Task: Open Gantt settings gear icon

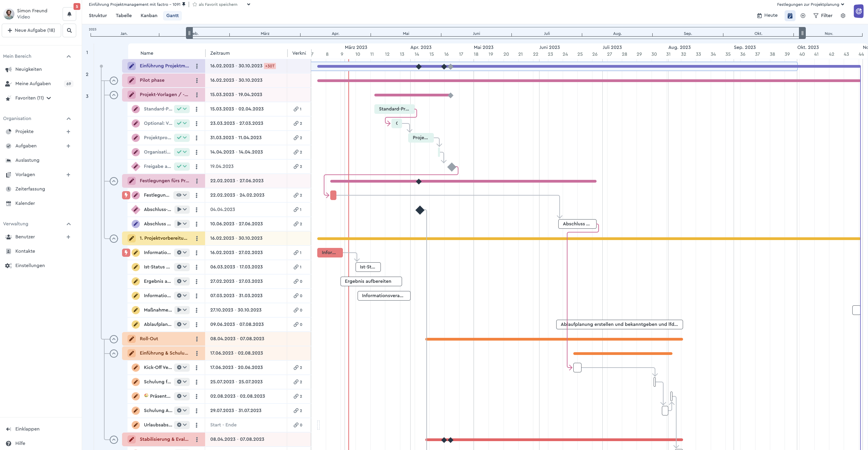Action: pyautogui.click(x=843, y=16)
